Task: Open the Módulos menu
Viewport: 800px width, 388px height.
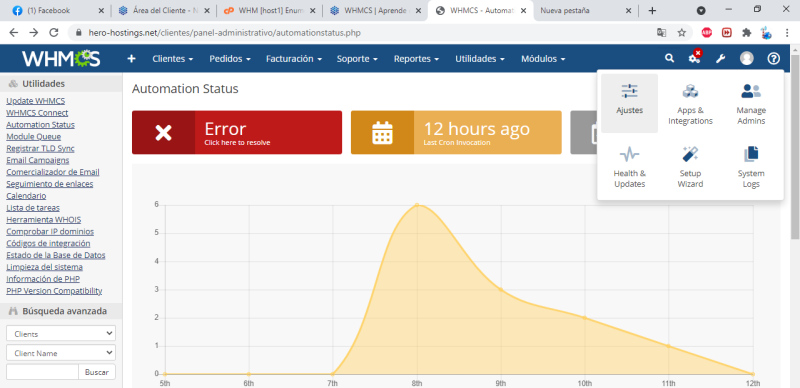Action: pyautogui.click(x=543, y=59)
